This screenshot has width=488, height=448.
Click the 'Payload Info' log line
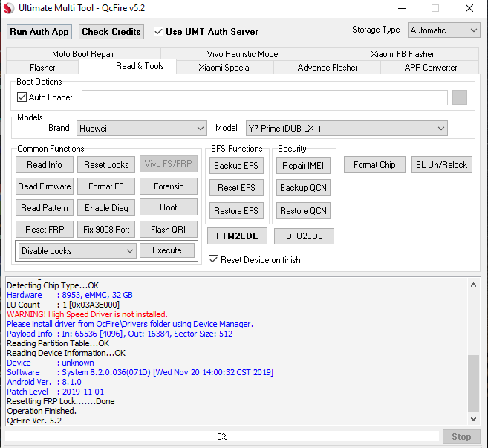[120, 334]
